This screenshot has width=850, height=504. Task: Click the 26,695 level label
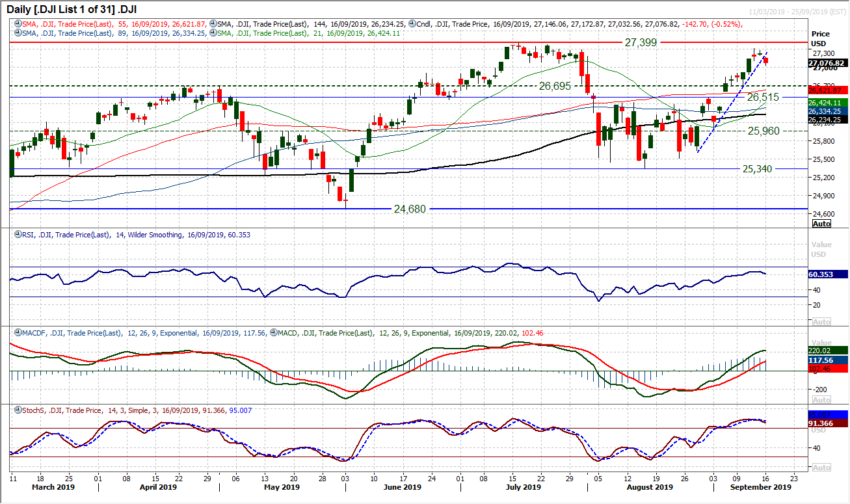[x=556, y=86]
